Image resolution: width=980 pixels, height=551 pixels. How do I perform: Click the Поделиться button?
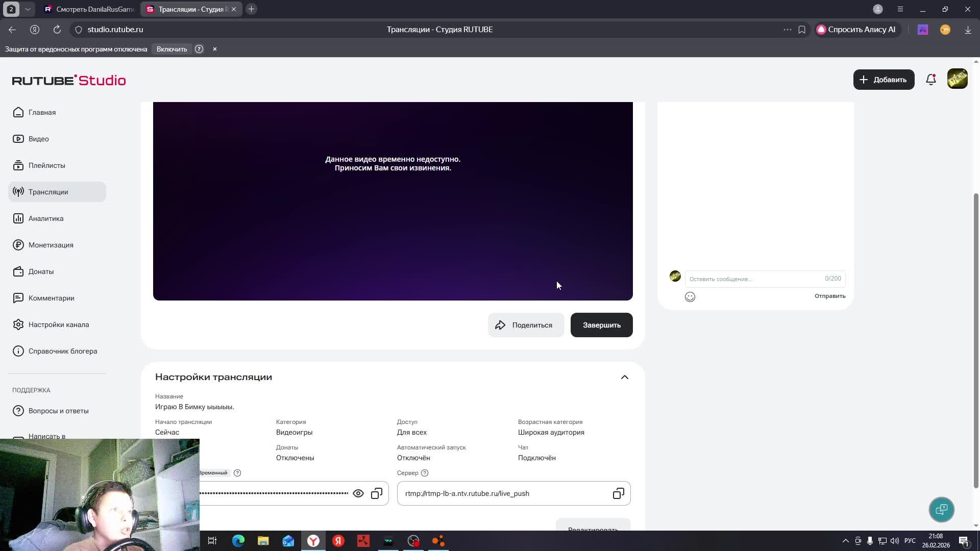click(526, 325)
